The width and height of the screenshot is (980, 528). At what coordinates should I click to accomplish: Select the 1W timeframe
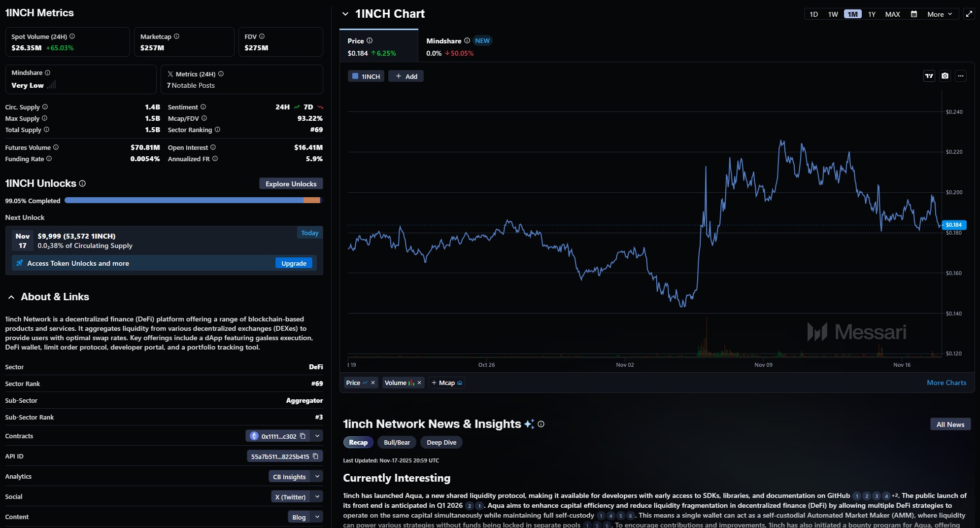[x=833, y=14]
